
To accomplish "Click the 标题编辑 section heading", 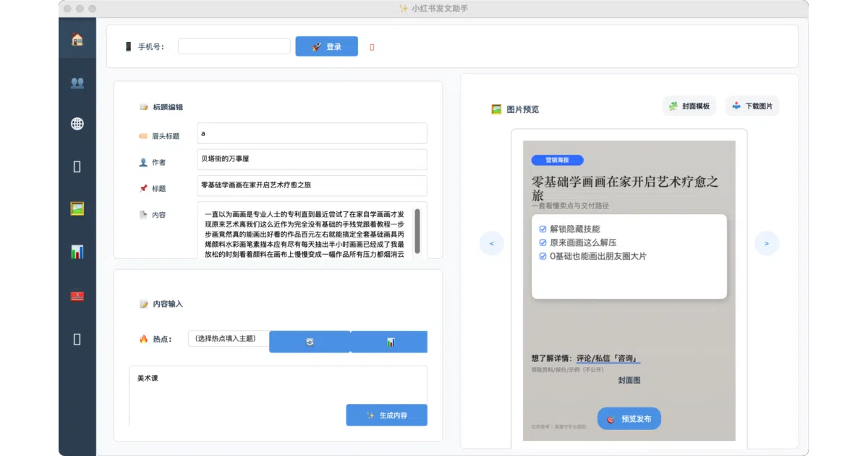I will tap(168, 107).
